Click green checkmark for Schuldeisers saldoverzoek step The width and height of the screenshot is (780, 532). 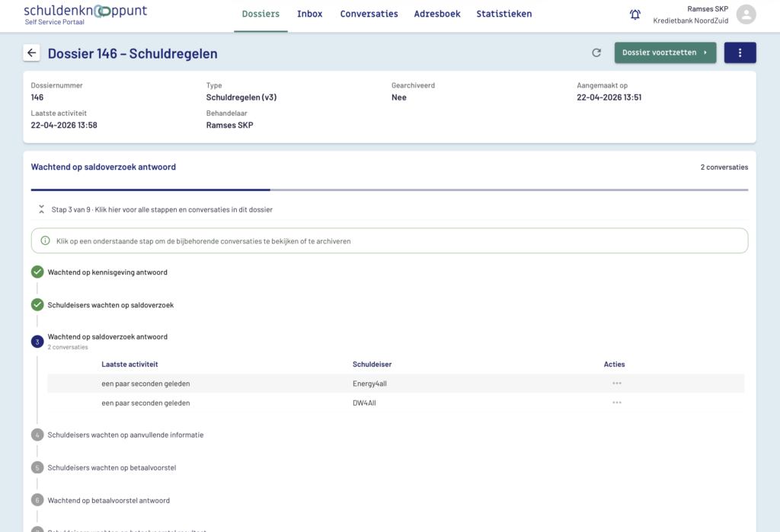point(37,304)
